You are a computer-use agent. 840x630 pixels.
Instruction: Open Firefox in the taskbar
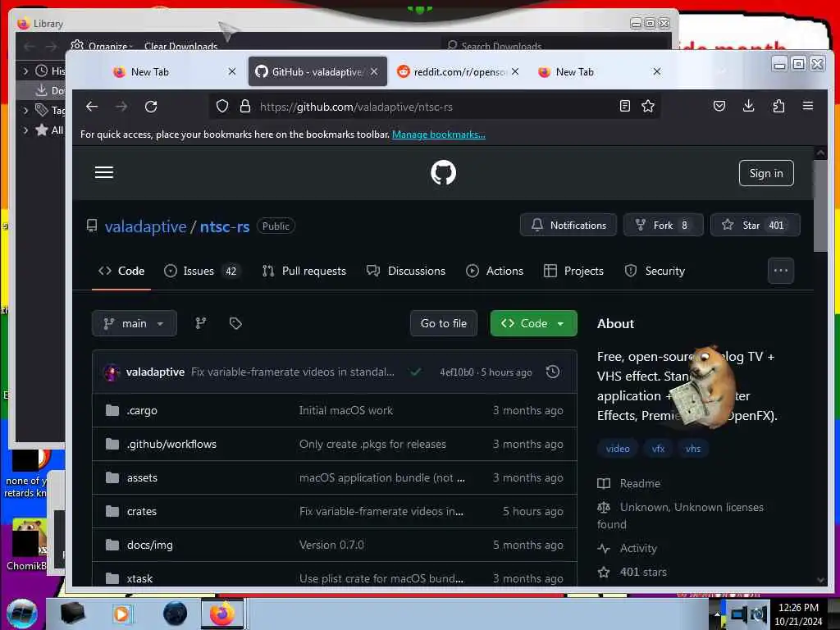(x=222, y=614)
